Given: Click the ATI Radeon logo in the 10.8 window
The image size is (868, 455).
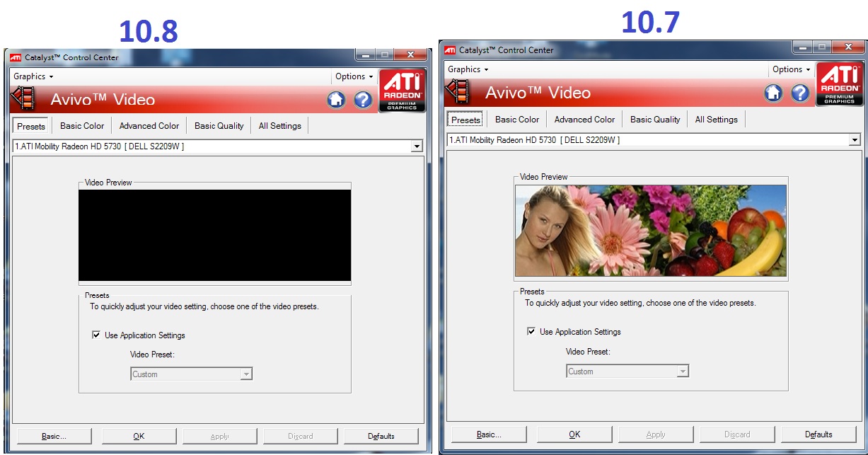Looking at the screenshot, I should (x=402, y=90).
